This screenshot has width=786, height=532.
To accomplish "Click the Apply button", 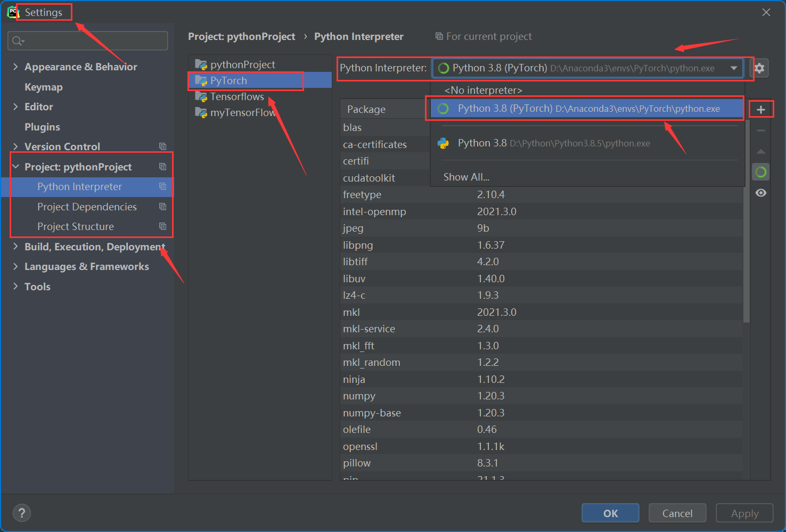I will tap(744, 513).
